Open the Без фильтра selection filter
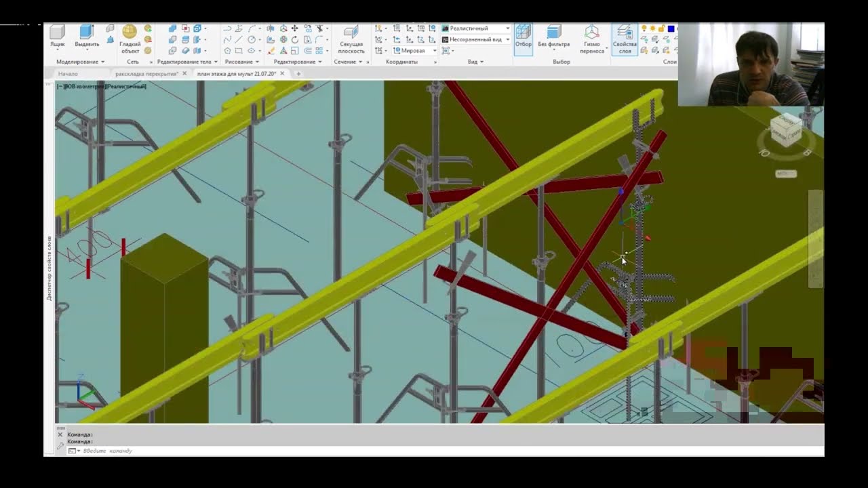Image resolution: width=868 pixels, height=488 pixels. [553, 38]
